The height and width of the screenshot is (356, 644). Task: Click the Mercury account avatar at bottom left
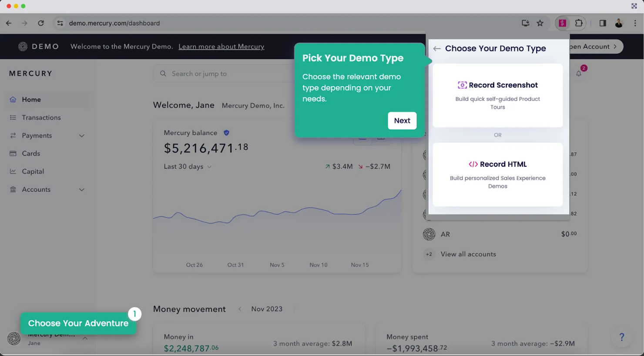(x=14, y=338)
